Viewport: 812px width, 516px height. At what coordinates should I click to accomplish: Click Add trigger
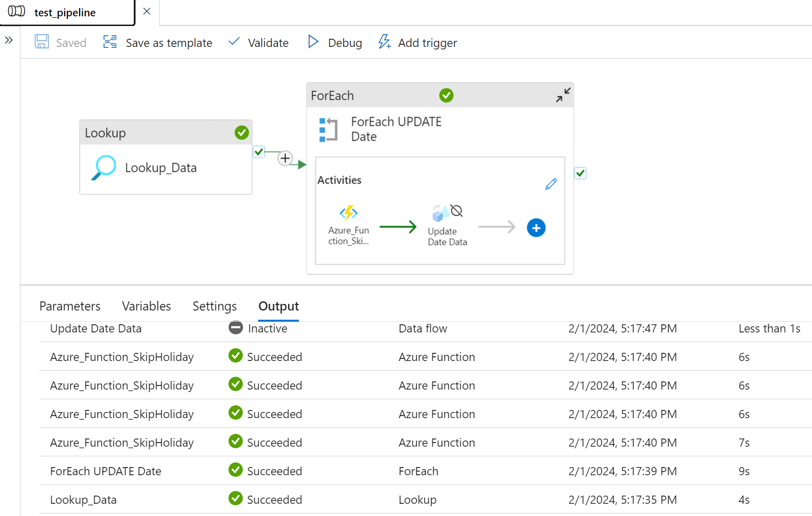point(417,42)
